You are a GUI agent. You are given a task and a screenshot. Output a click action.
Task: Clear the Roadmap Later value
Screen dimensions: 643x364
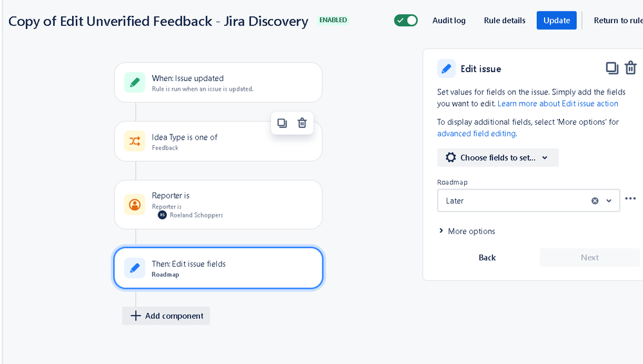point(595,201)
